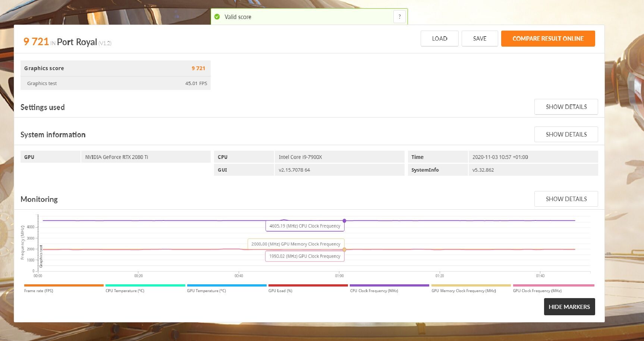The width and height of the screenshot is (644, 341).
Task: Click the Port Royal title
Action: pyautogui.click(x=77, y=42)
